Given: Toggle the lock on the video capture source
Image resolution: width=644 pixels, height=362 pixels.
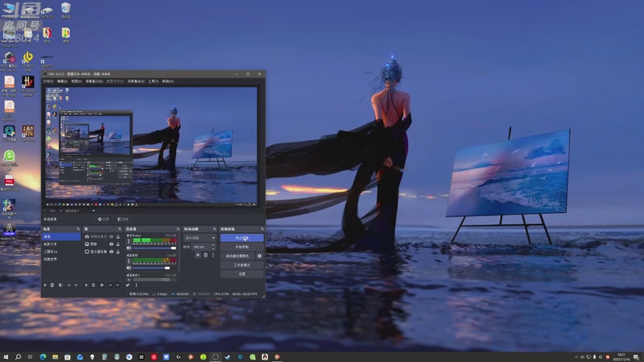Looking at the screenshot, I should tap(118, 237).
